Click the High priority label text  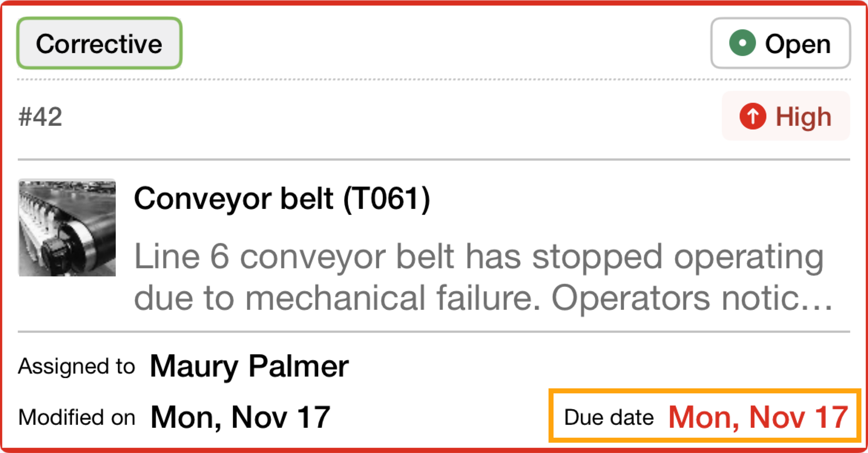[x=803, y=117]
